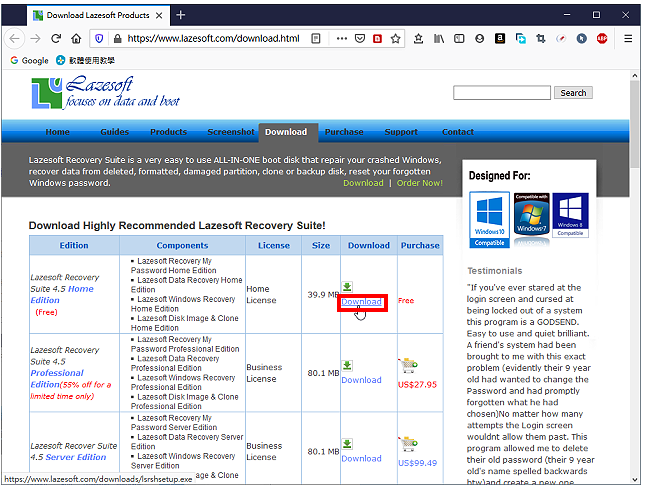
Task: Open page actions three-dots menu
Action: (x=342, y=39)
